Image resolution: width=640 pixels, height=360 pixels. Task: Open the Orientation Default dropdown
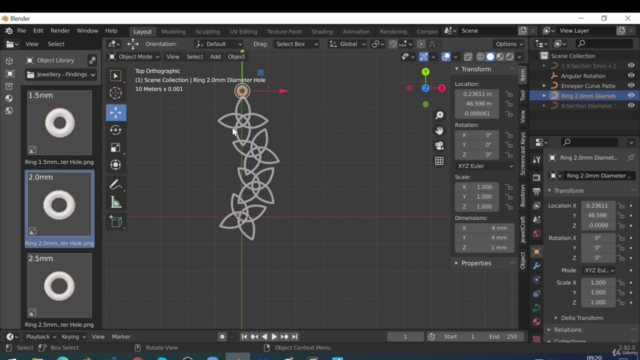point(219,44)
